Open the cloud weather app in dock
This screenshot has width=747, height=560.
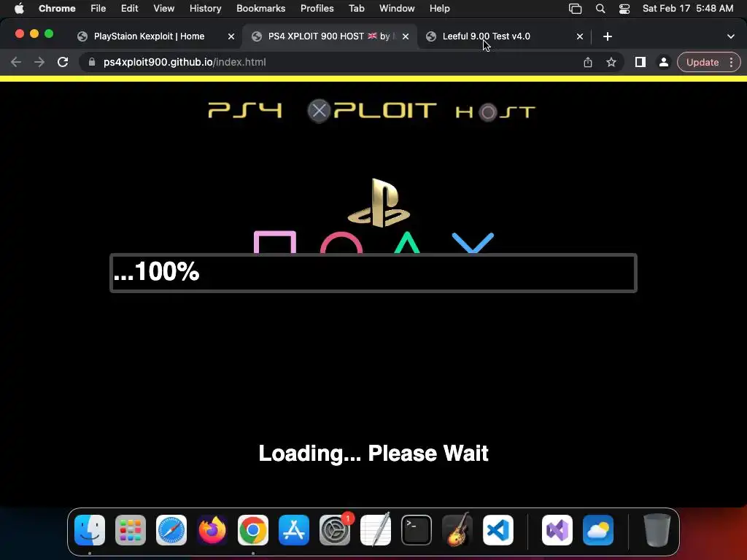point(598,530)
